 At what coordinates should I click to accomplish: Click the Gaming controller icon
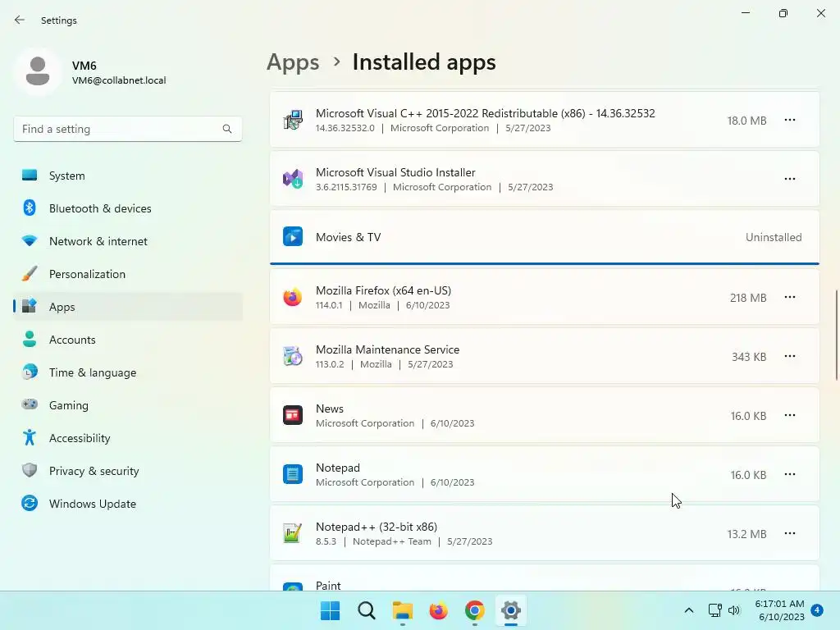pyautogui.click(x=30, y=404)
